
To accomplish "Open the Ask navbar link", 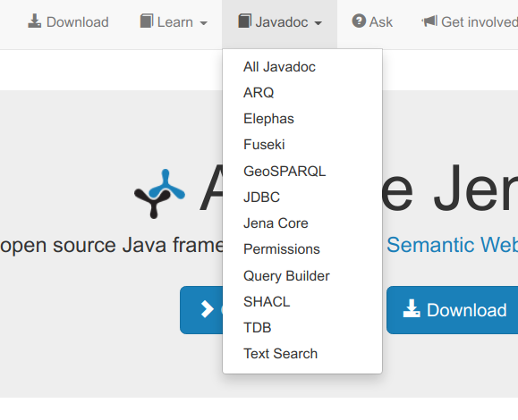I will coord(372,21).
